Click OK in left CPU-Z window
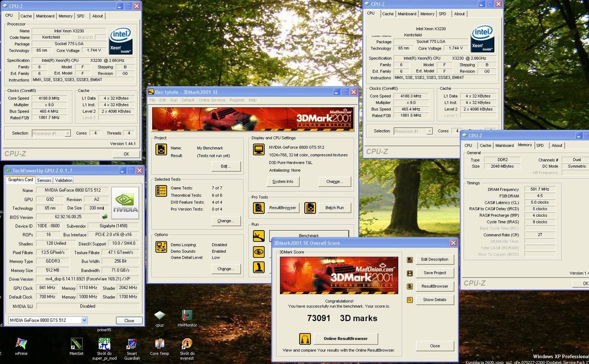589x364 pixels. [126, 154]
